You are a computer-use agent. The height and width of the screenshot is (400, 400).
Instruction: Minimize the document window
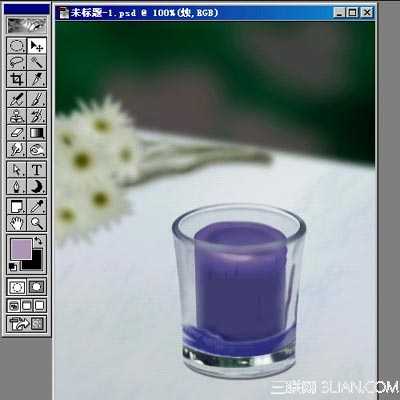[339, 13]
